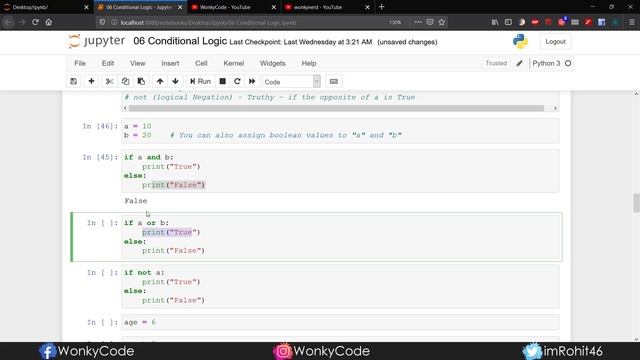Open the command palette keyboard icon

point(333,81)
